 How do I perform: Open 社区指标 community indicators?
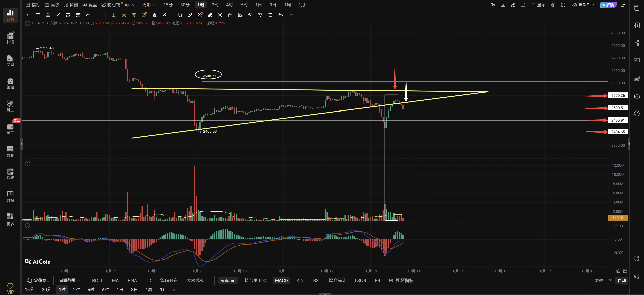coord(401,280)
